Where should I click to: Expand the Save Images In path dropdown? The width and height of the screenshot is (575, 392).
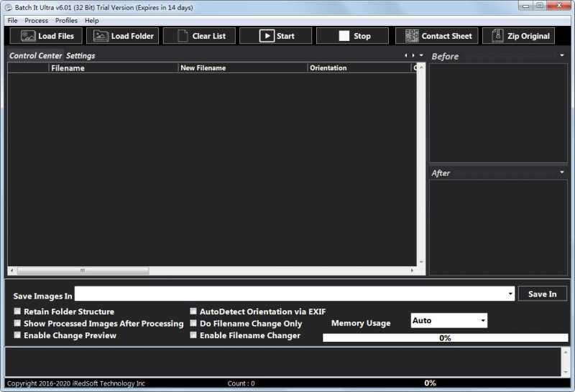[x=510, y=294]
